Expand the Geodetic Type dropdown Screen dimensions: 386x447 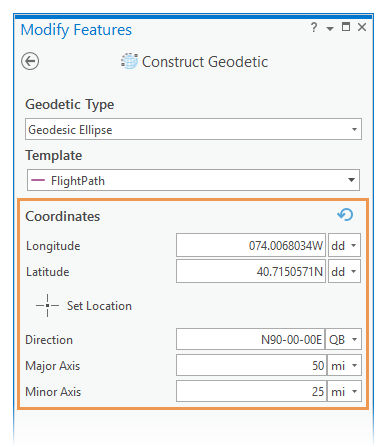(x=193, y=129)
